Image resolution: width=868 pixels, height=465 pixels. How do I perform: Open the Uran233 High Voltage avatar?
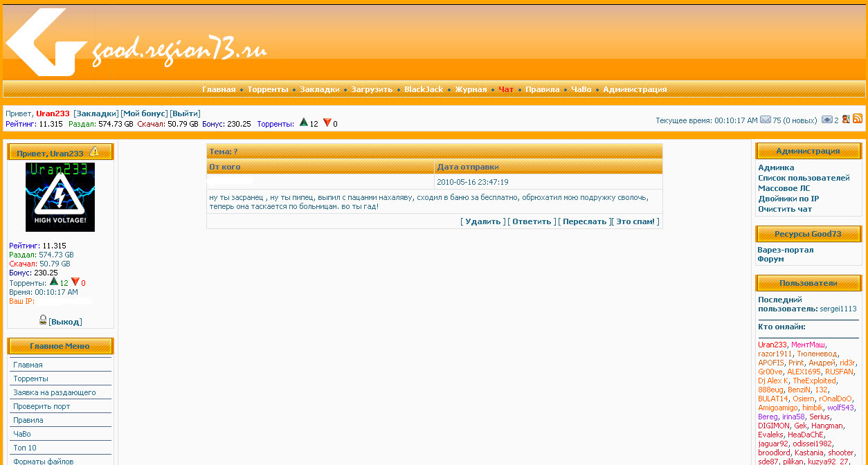pyautogui.click(x=60, y=197)
